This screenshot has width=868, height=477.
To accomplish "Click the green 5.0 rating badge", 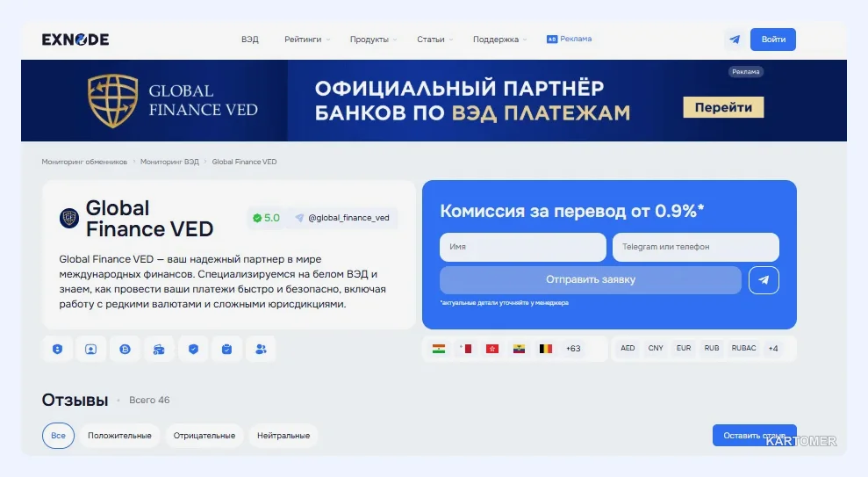I will [x=266, y=218].
